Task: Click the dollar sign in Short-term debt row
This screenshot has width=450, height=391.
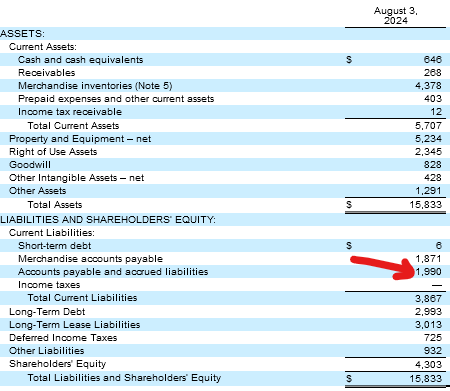Action: click(349, 246)
